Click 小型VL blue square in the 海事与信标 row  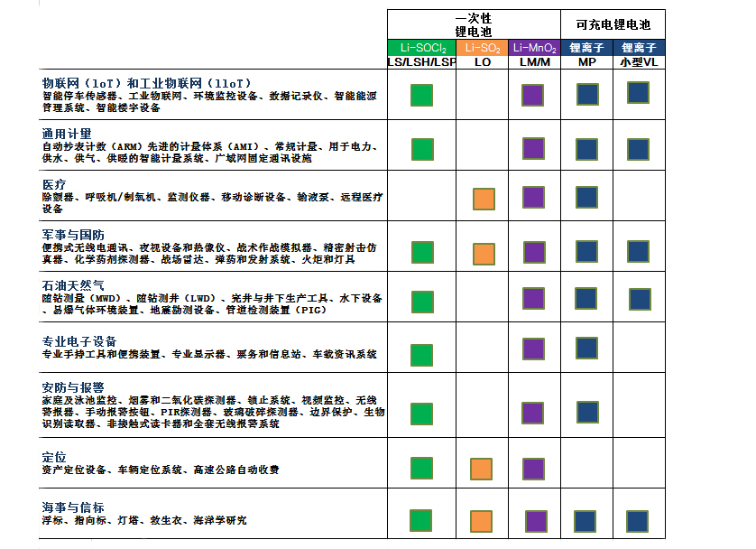[x=638, y=522]
